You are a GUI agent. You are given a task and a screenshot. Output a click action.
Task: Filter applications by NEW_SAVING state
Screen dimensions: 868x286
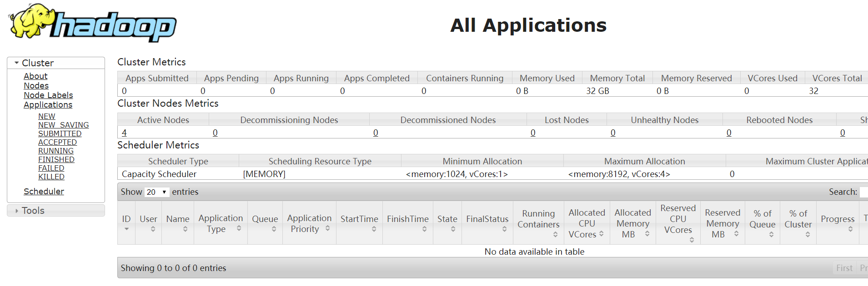pyautogui.click(x=63, y=125)
